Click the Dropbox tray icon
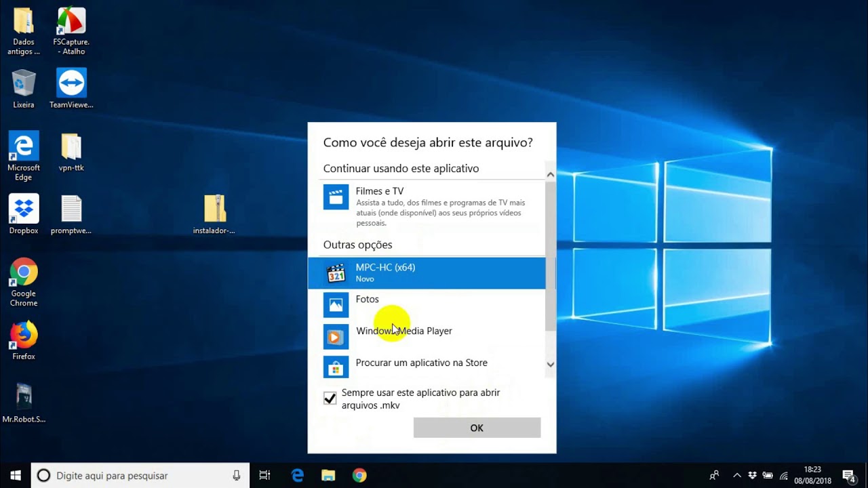The height and width of the screenshot is (488, 868). click(753, 475)
